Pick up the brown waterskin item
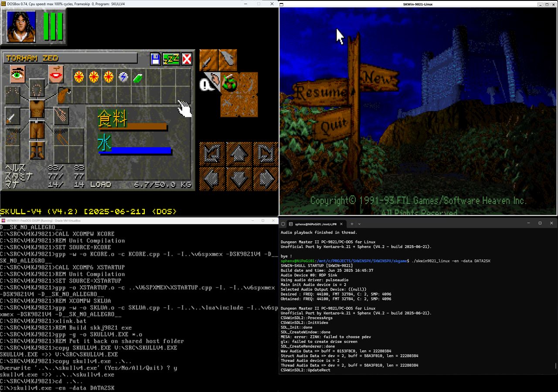 [x=64, y=95]
